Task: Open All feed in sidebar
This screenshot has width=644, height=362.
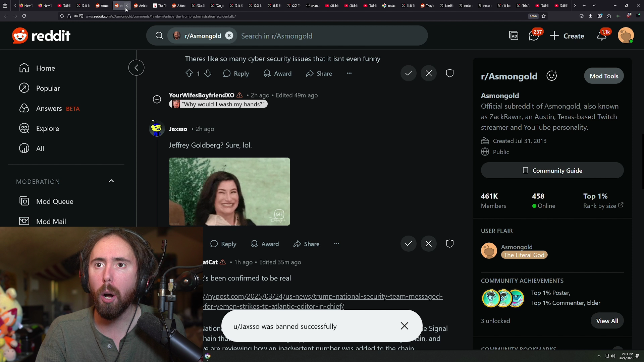Action: coord(32,148)
